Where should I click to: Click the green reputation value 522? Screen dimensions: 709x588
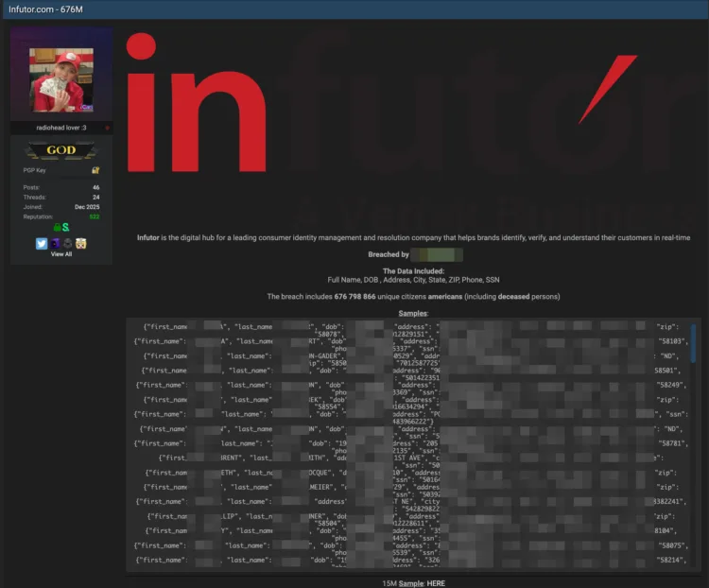94,216
